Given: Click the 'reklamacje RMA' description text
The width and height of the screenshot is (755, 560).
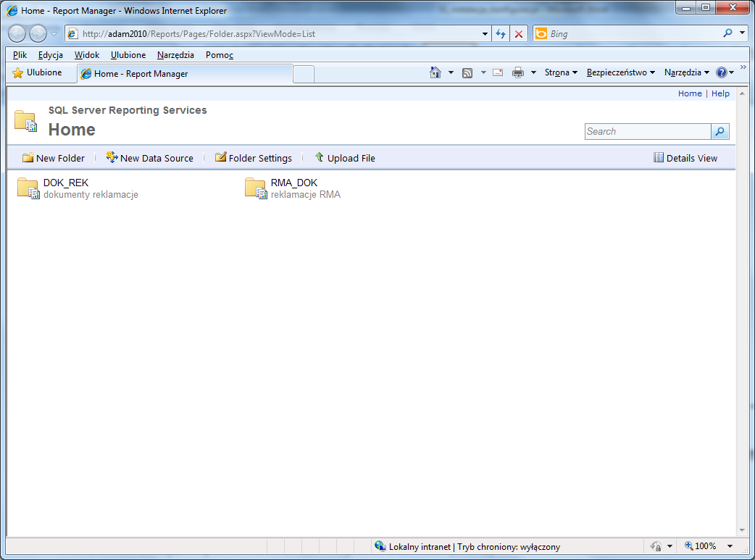Looking at the screenshot, I should pos(306,195).
